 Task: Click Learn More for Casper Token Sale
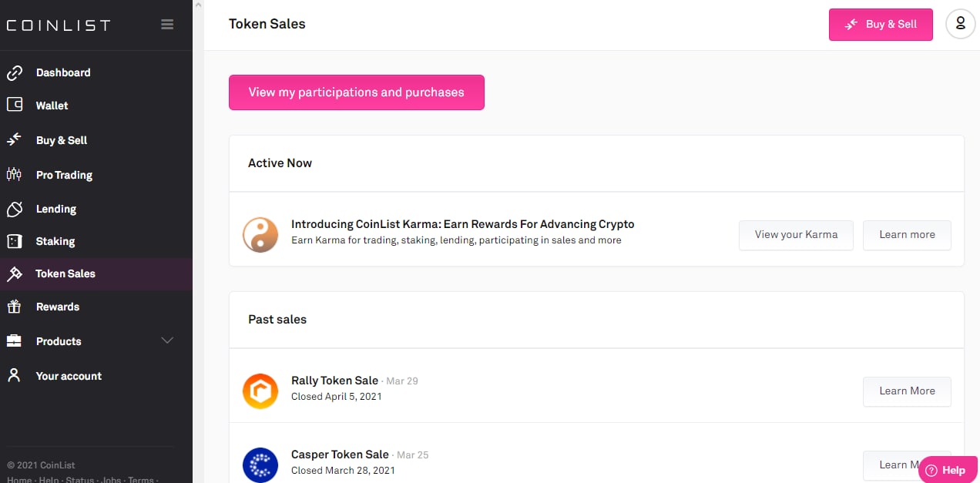pos(907,465)
